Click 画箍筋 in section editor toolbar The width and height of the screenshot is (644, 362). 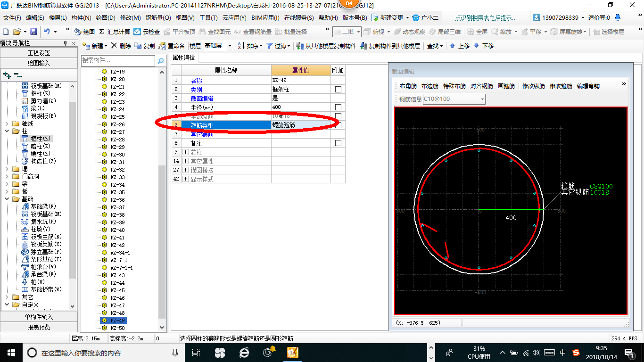point(506,86)
